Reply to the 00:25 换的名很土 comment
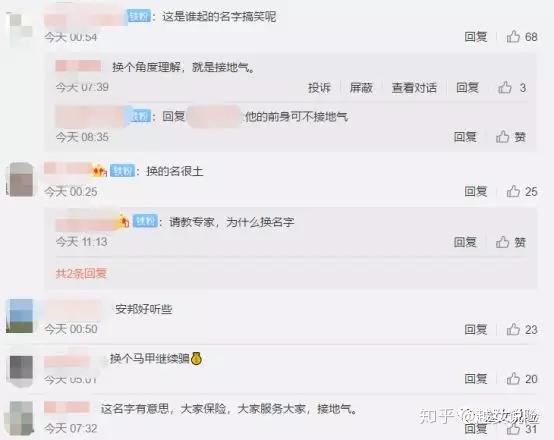Screen dimensions: 554x440 tap(476, 191)
